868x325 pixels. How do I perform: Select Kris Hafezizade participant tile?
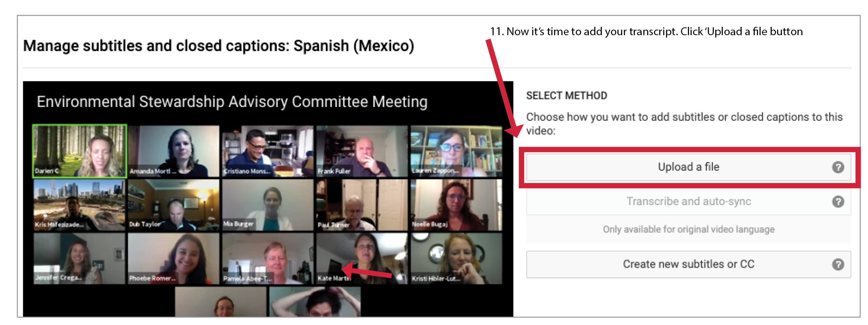point(79,205)
